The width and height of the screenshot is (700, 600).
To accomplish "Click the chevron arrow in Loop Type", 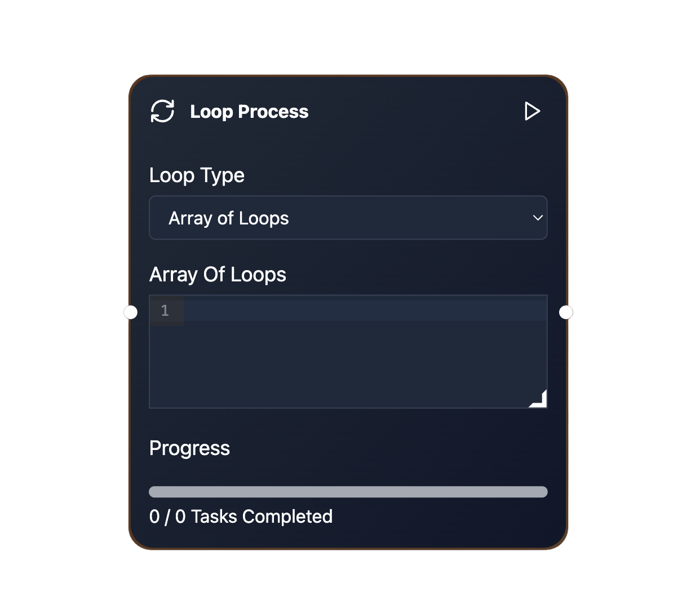I will coord(538,218).
